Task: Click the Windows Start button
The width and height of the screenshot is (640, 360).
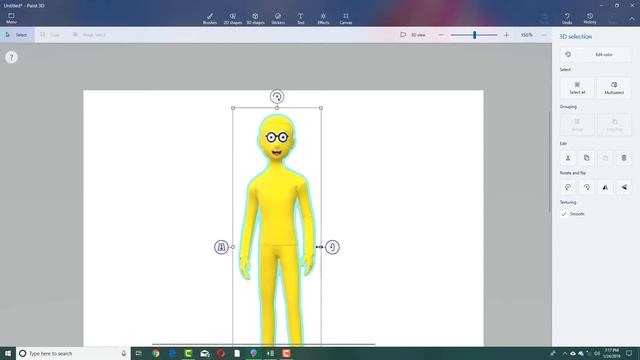Action: [x=8, y=353]
